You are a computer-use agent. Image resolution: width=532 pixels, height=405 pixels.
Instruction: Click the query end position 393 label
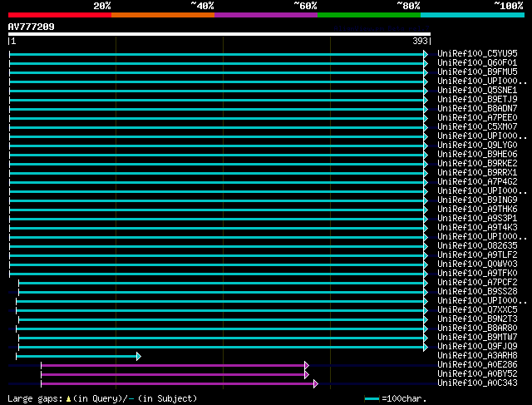coord(420,41)
